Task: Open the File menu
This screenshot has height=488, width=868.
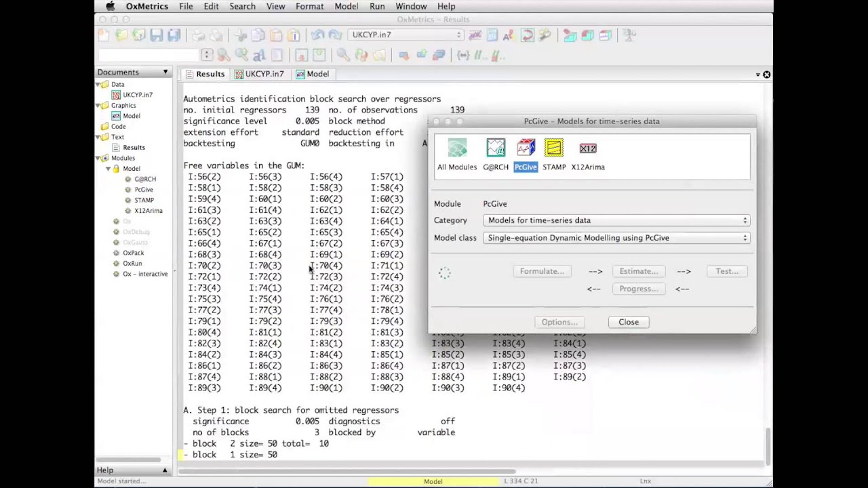Action: [x=186, y=6]
